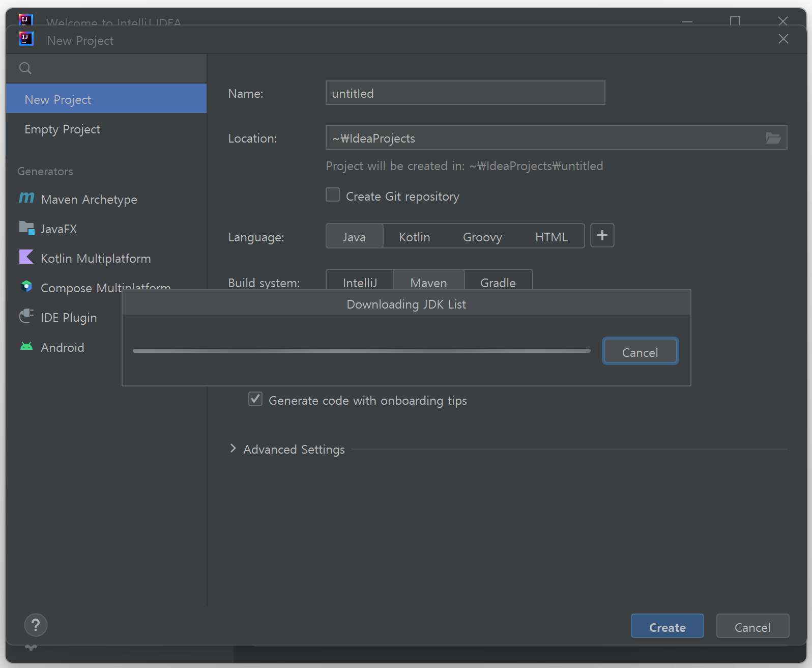Cancel the Downloading JDK List progress
Screen dimensions: 812x668
[640, 351]
